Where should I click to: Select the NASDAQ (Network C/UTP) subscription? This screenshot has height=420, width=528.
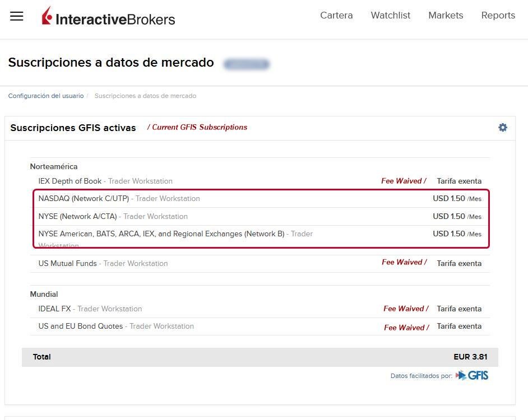pyautogui.click(x=260, y=199)
